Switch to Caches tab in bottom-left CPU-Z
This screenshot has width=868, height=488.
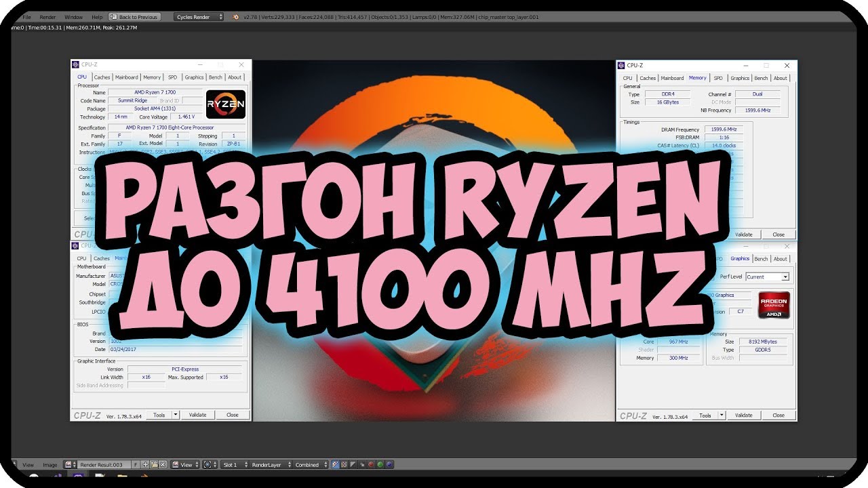pyautogui.click(x=102, y=258)
